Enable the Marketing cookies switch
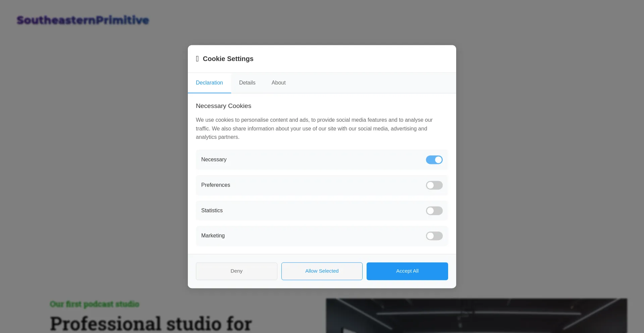Screen dimensions: 644x333 point(434,236)
